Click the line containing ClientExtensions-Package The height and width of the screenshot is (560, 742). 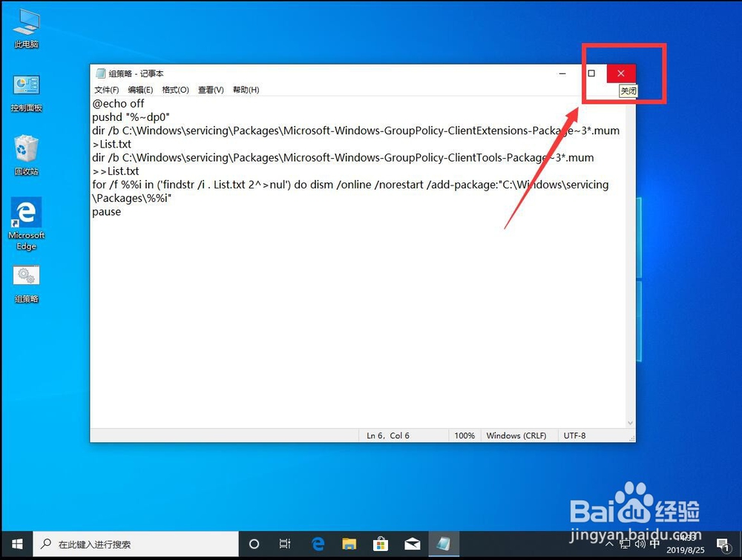[x=356, y=131]
